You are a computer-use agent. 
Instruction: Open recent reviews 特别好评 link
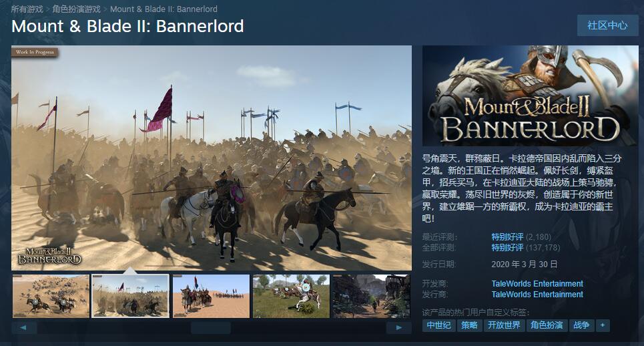coord(507,236)
